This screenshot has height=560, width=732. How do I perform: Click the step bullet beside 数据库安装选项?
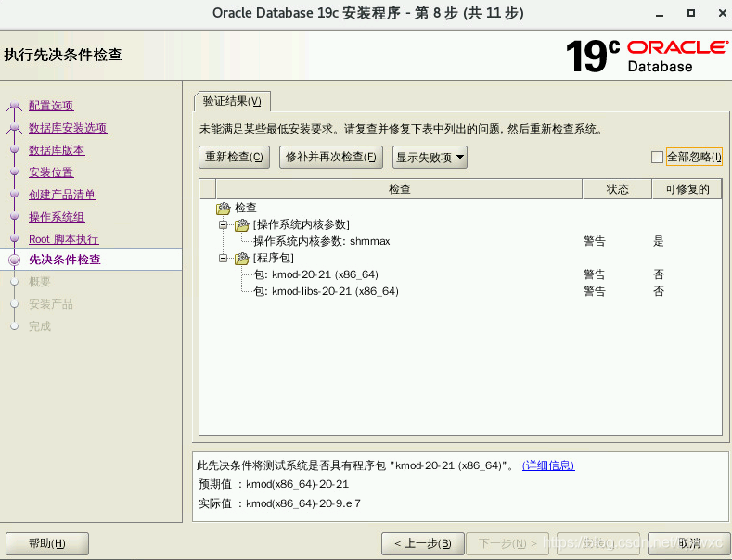pos(15,127)
